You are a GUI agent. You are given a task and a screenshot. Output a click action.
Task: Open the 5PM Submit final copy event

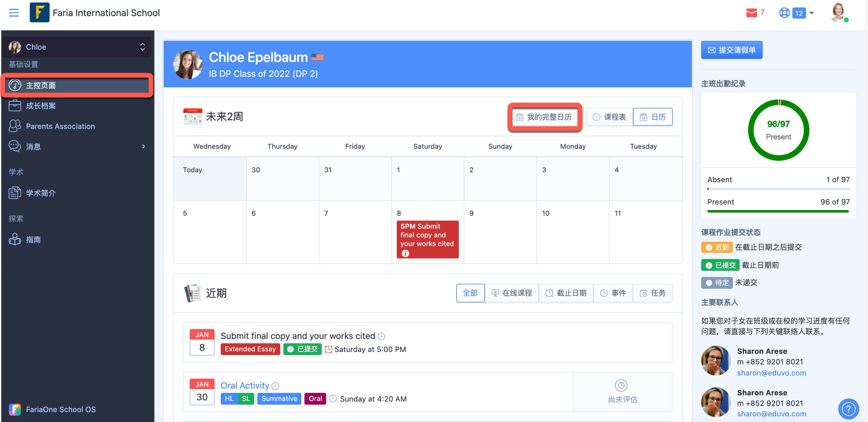[427, 240]
